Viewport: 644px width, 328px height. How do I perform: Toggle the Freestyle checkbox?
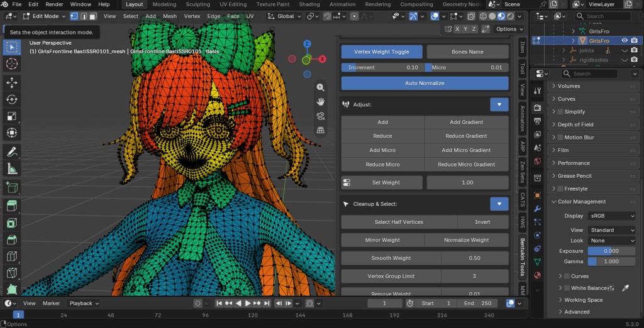tap(560, 189)
